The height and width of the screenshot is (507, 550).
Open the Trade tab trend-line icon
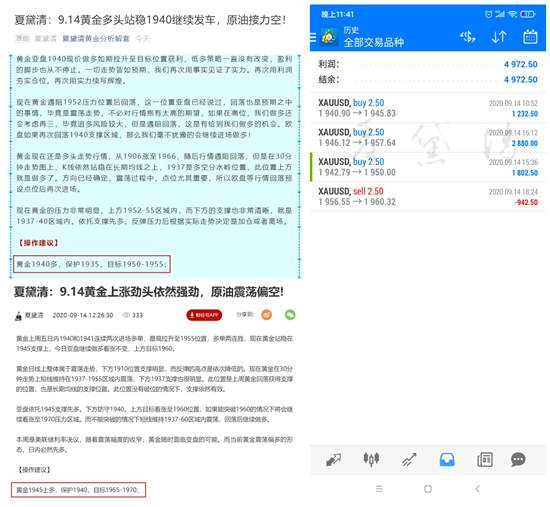point(409,459)
